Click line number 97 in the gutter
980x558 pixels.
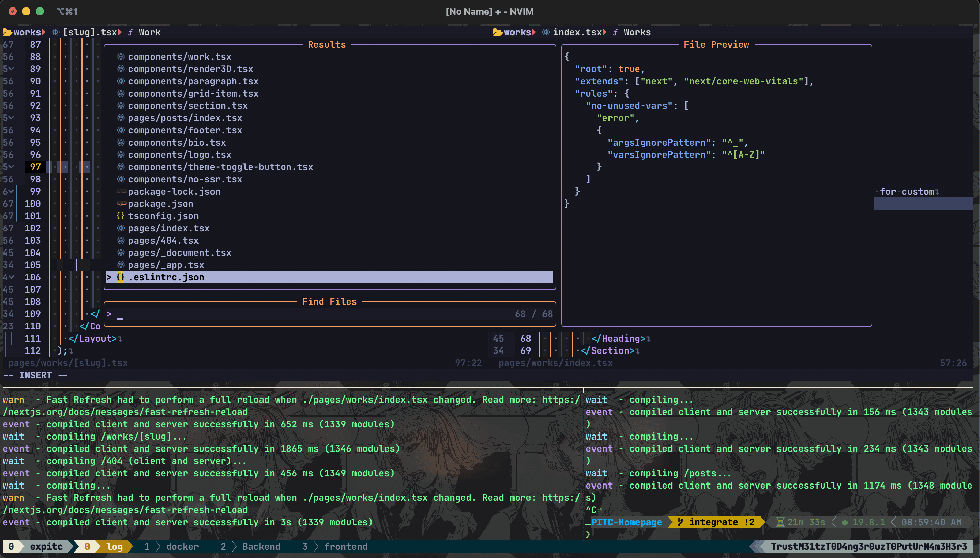coord(35,167)
